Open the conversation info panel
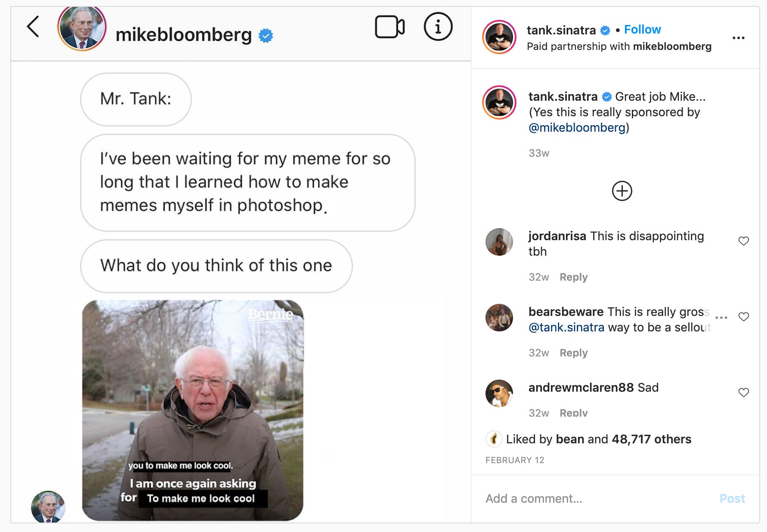 438,27
